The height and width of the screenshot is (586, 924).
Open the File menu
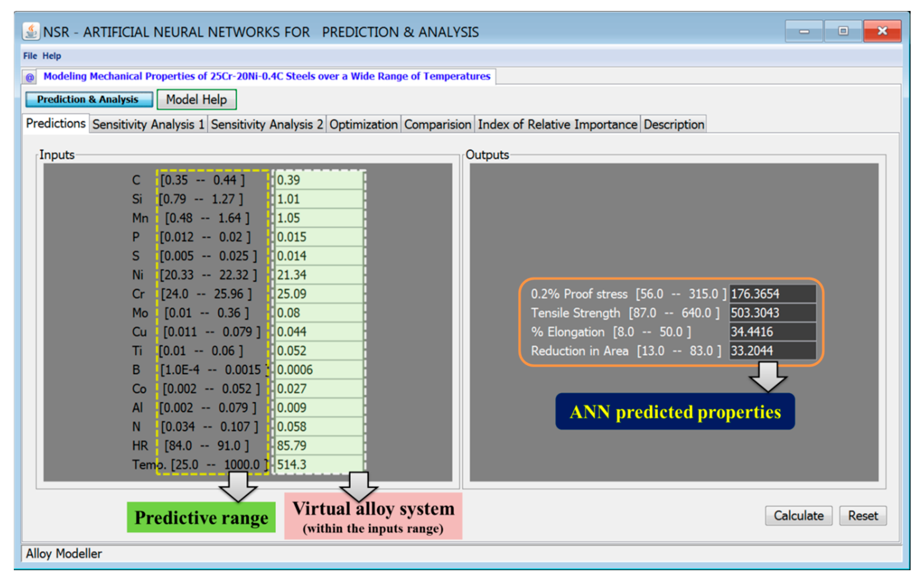(x=30, y=56)
